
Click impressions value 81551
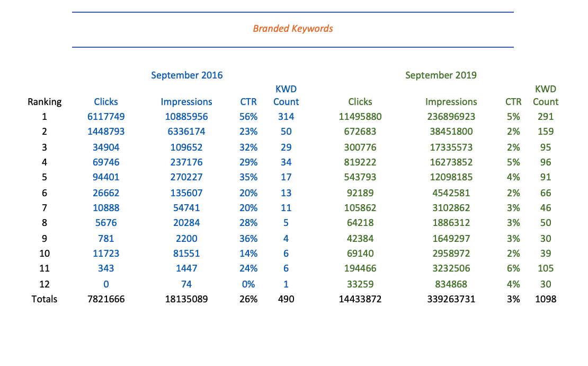(x=186, y=254)
